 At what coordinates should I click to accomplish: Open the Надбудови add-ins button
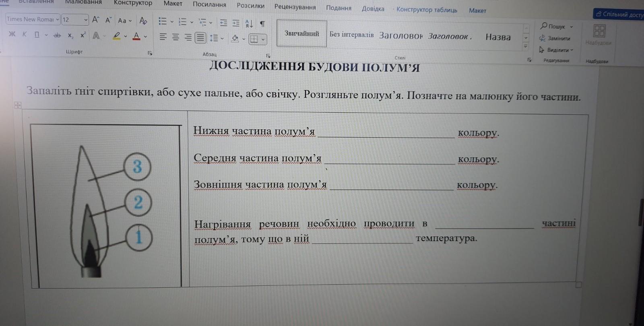[599, 35]
